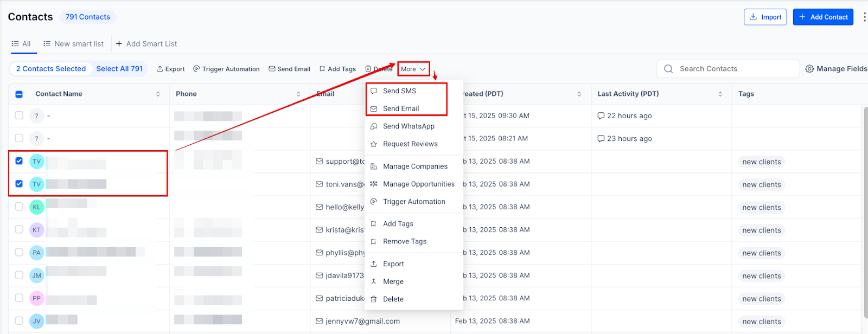Click Add Tags in the toolbar
868x334 pixels.
337,69
